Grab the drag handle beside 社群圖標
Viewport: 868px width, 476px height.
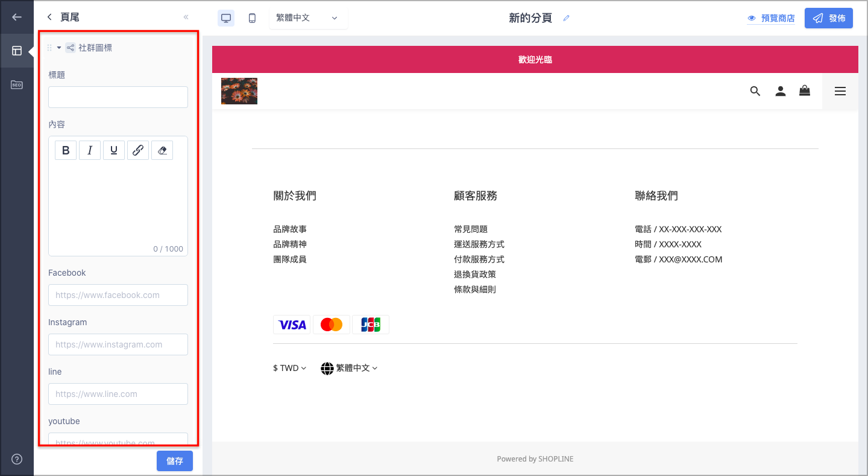pos(49,48)
